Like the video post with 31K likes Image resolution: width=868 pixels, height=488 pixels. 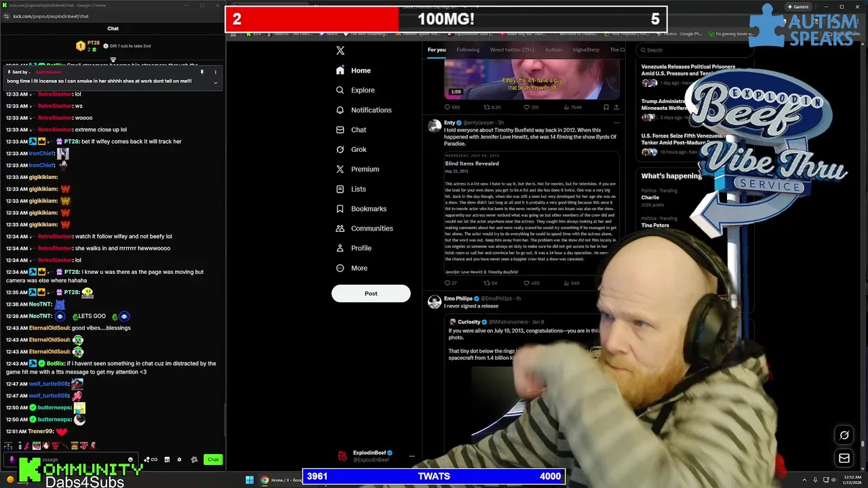click(x=531, y=107)
